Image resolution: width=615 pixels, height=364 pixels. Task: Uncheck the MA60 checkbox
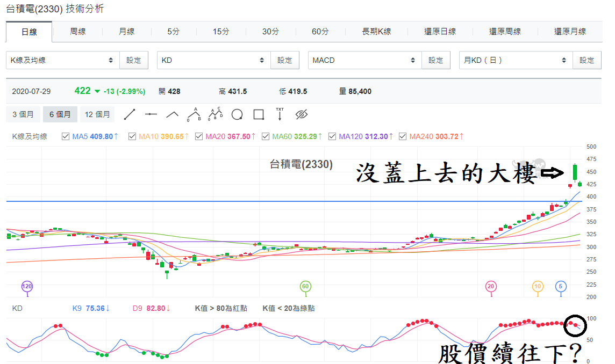click(x=266, y=136)
